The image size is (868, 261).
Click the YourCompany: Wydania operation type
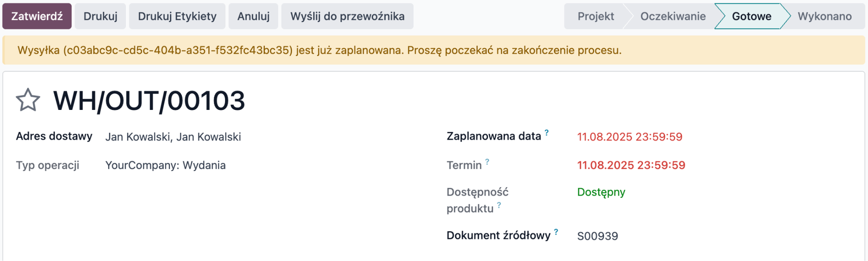tap(165, 166)
